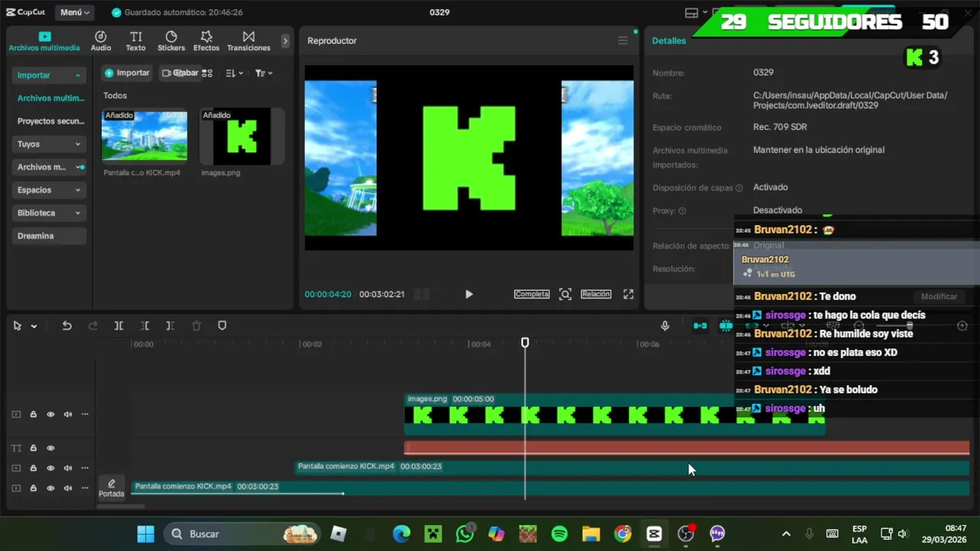Mute the Portada main track audio
Viewport: 980px width, 551px height.
point(68,488)
